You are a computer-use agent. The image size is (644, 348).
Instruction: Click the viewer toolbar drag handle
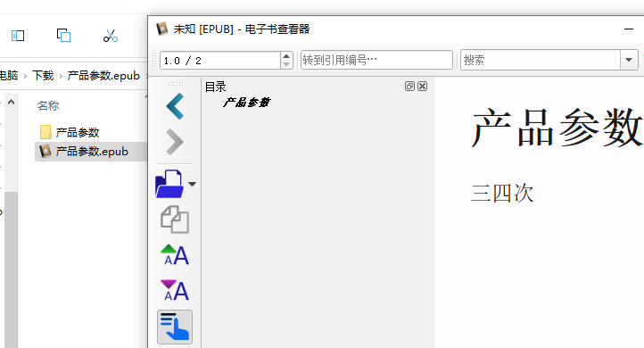pyautogui.click(x=154, y=60)
